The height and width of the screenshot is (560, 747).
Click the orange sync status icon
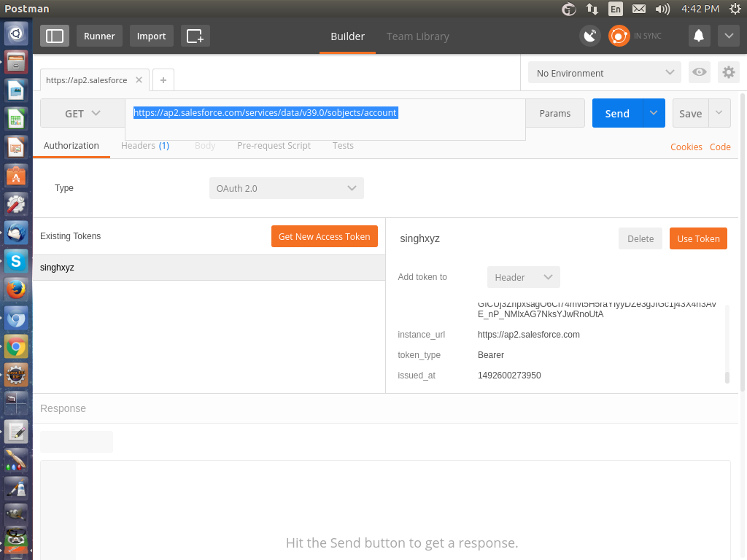(619, 36)
